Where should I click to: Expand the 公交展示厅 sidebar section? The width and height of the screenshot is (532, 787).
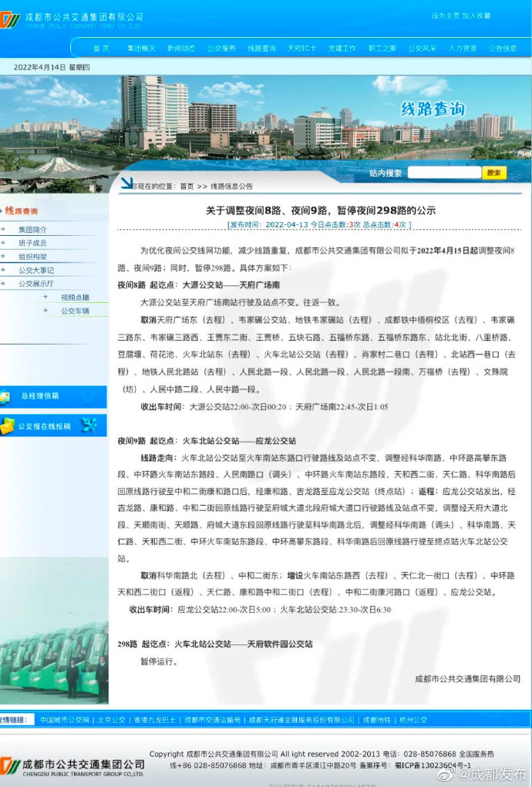coord(36,284)
